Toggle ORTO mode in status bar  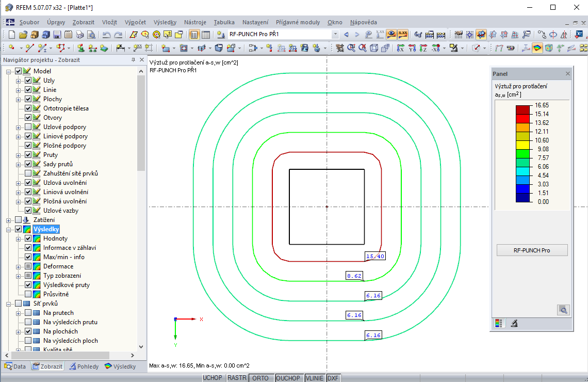260,378
